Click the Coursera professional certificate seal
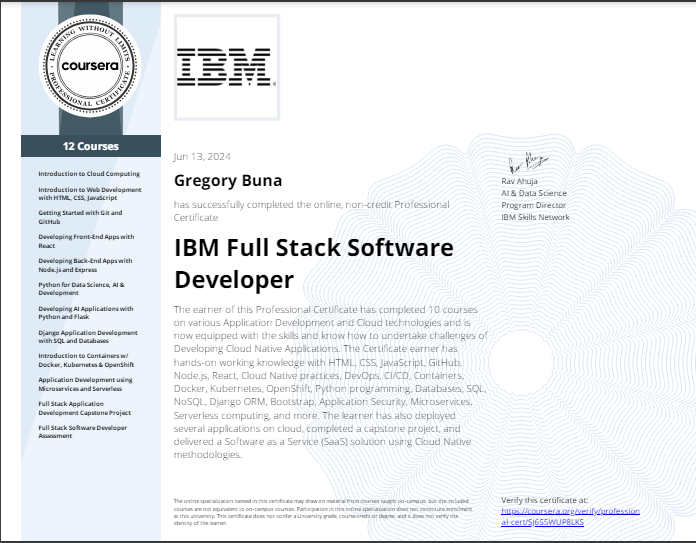Screen dimensions: 696x543 point(91,70)
